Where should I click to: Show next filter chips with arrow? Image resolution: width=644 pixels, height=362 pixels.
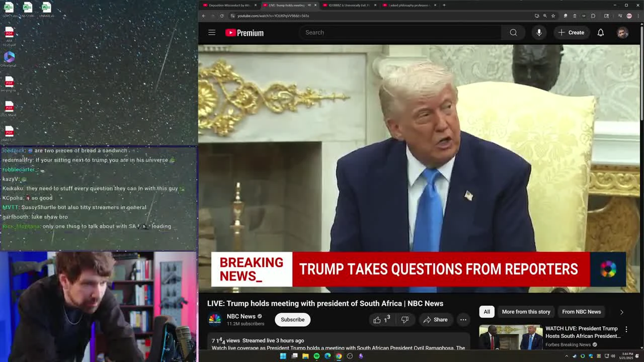pos(621,312)
